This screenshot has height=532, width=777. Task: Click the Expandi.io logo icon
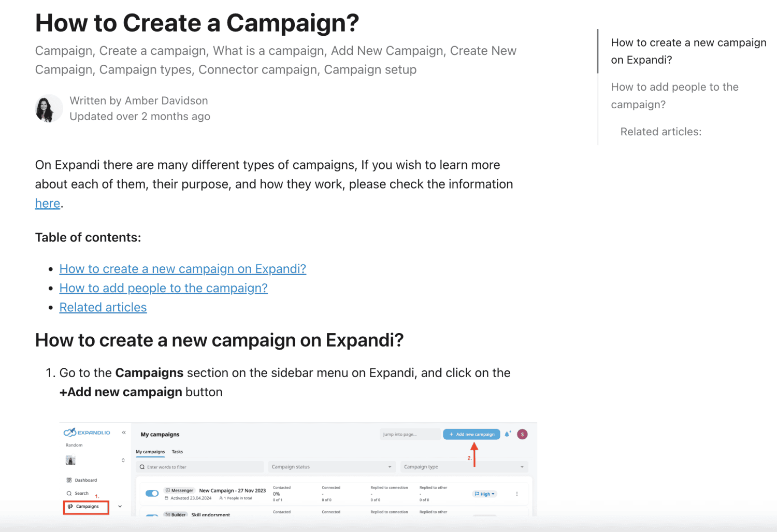(x=70, y=433)
